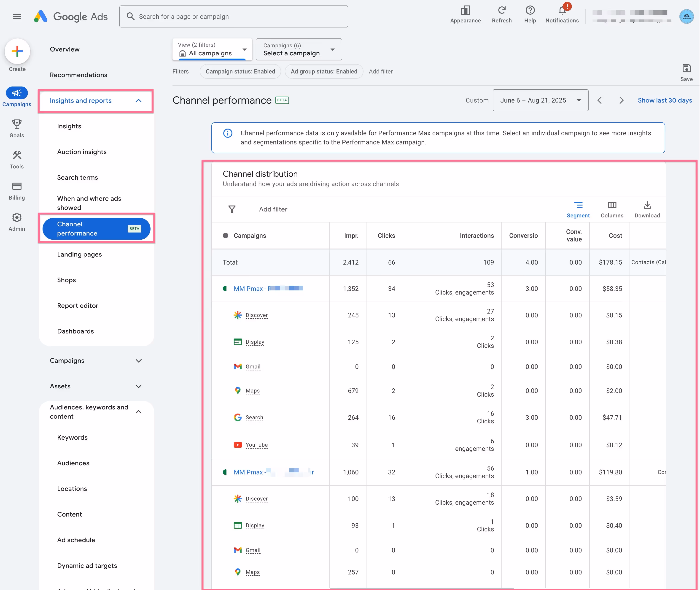700x590 pixels.
Task: Sort by the Clicks column header
Action: 386,235
